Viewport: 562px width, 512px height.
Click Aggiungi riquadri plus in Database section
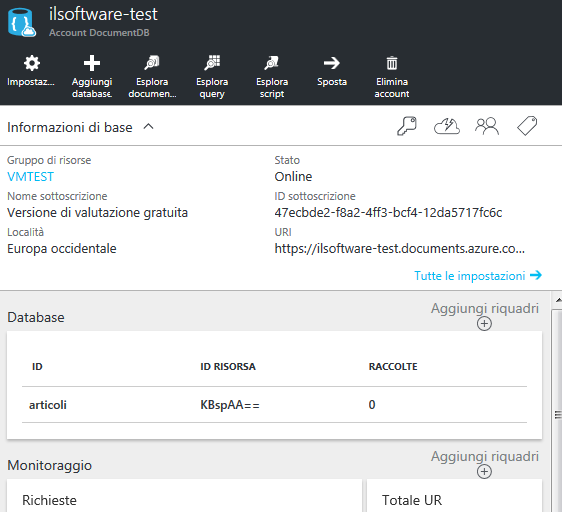point(484,324)
